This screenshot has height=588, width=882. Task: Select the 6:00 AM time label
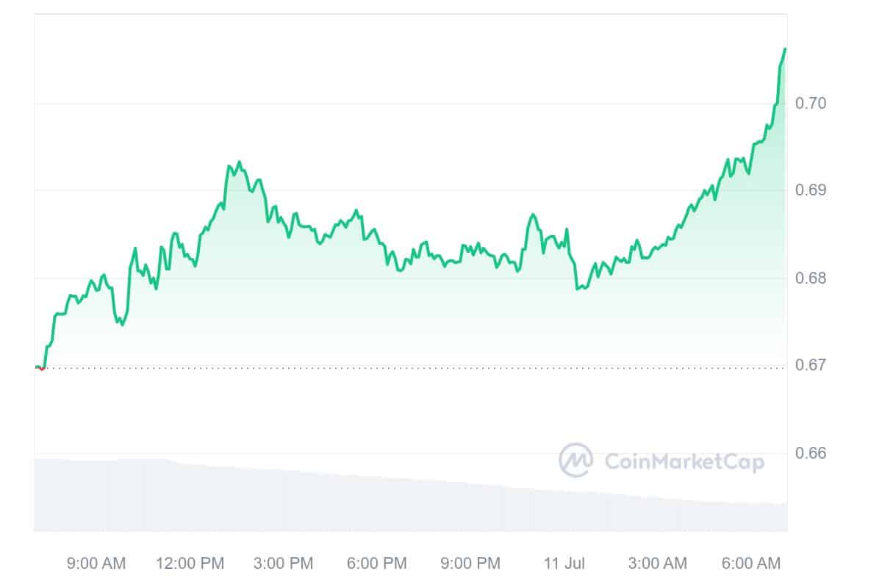pos(751,564)
